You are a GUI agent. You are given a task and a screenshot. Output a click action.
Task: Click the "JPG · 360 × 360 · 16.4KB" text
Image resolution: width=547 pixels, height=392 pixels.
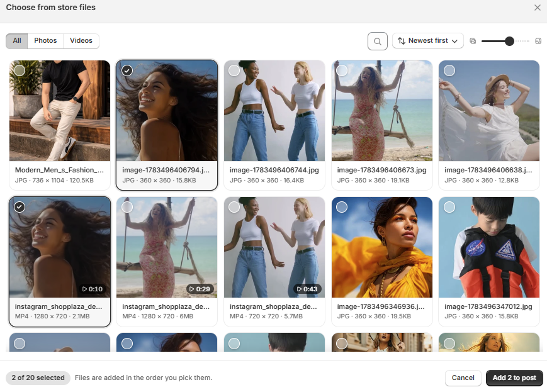pos(266,181)
